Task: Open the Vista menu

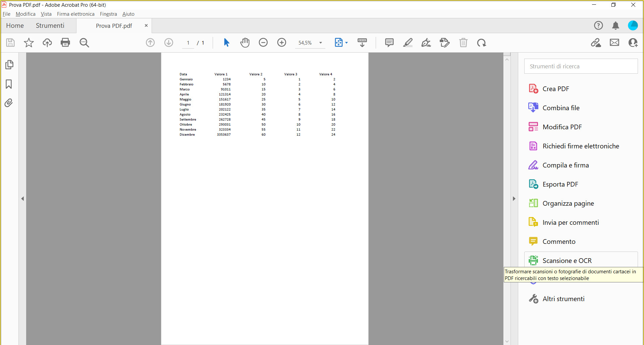Action: [x=46, y=14]
